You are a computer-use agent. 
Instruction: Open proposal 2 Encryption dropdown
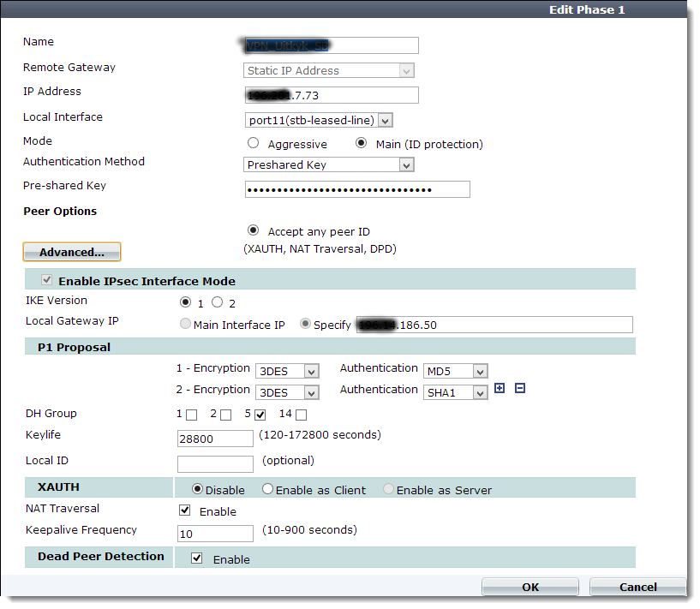[287, 392]
